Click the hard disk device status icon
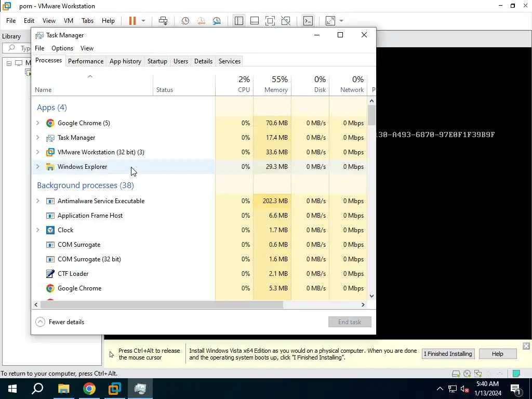Screen dimensions: 532x399 click(x=456, y=374)
